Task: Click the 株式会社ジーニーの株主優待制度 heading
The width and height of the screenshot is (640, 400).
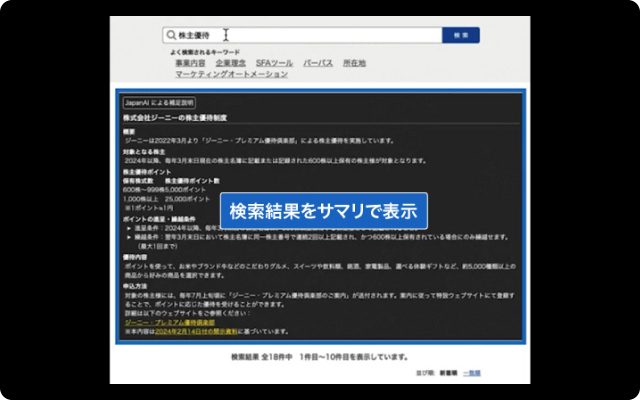Action: click(x=175, y=118)
